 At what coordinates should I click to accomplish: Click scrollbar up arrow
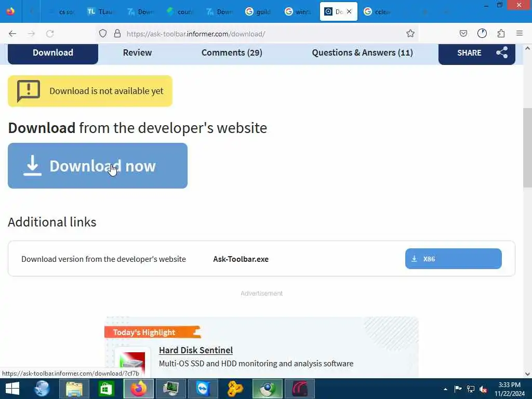coord(528,48)
